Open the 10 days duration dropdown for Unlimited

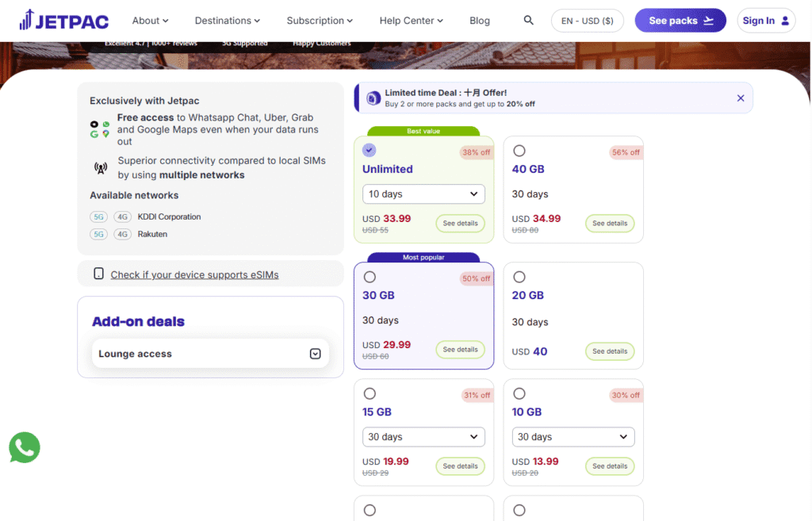pos(423,193)
